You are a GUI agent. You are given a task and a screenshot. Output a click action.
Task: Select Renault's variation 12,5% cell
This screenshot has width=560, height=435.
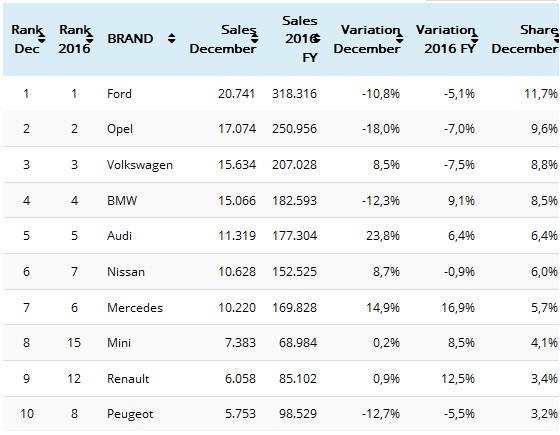pos(458,379)
